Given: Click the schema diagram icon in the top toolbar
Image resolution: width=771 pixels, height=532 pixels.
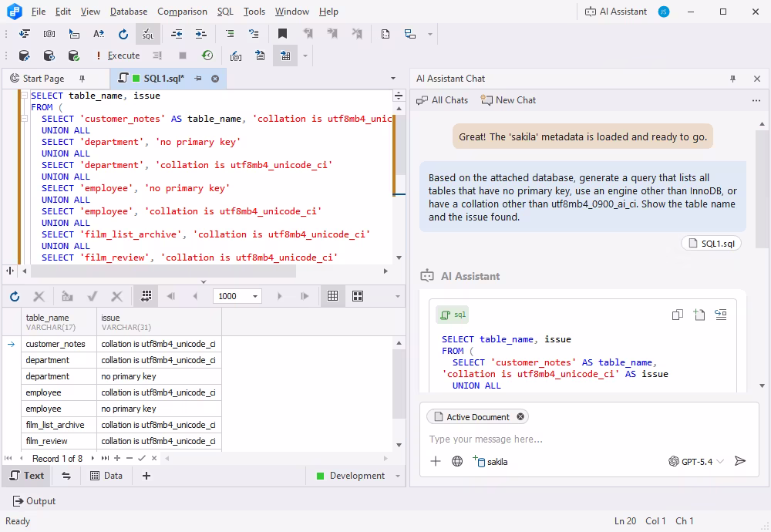Looking at the screenshot, I should click(x=409, y=34).
